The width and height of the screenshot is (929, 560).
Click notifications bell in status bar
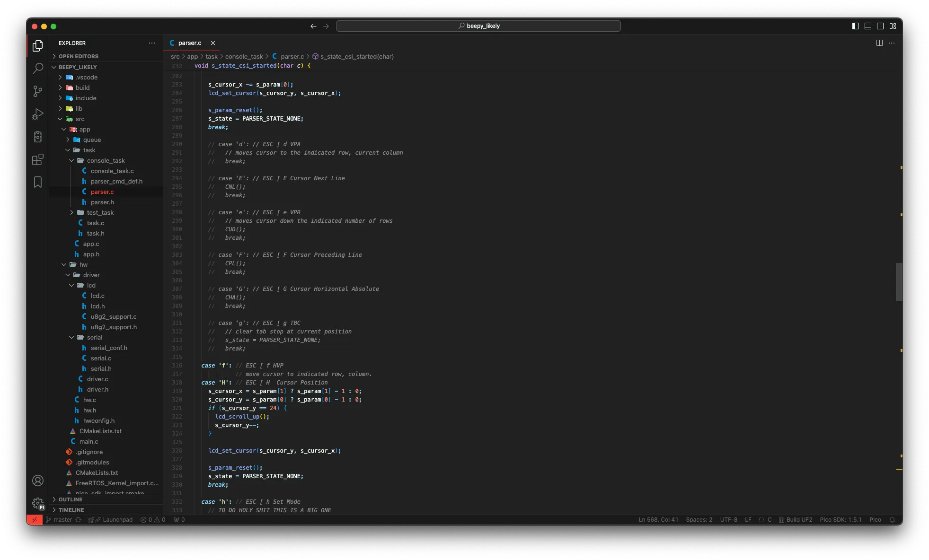pyautogui.click(x=892, y=520)
